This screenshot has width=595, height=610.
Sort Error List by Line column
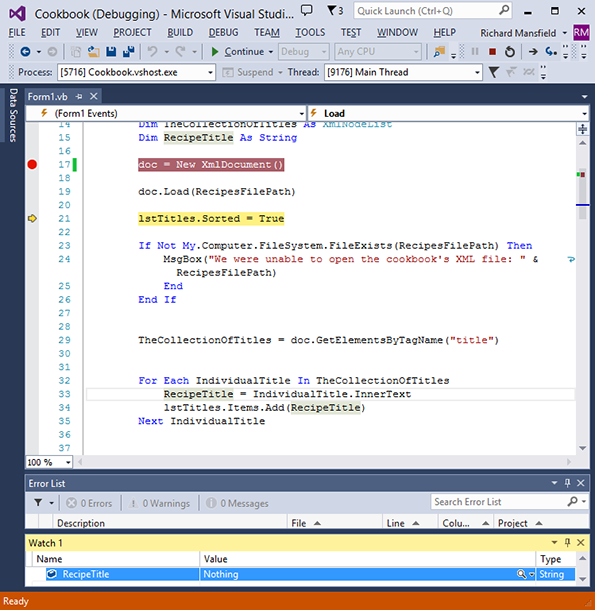tap(410, 523)
